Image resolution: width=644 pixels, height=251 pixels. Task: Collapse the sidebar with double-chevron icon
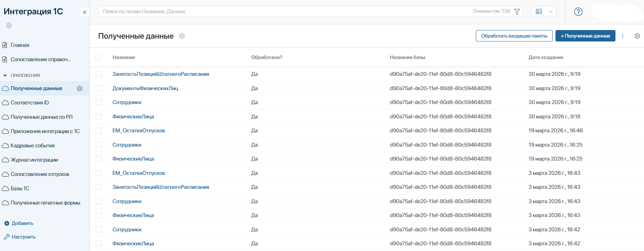[85, 12]
